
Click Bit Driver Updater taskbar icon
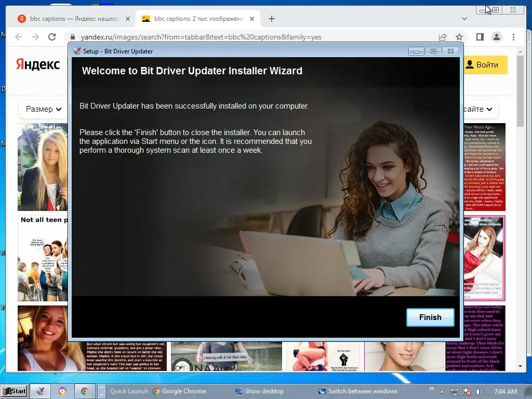[41, 391]
